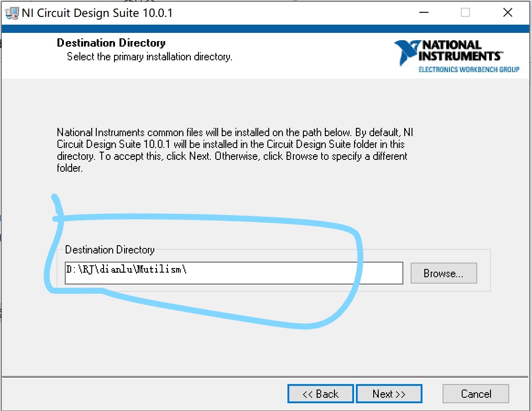Click the 'Electronics Workbench Group' text
The image size is (532, 411).
[469, 69]
